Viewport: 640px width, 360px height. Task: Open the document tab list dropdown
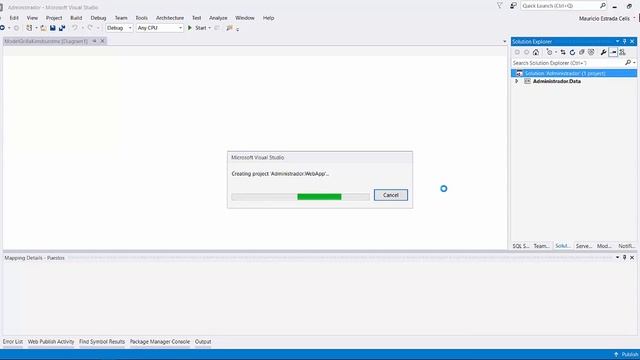pyautogui.click(x=504, y=41)
